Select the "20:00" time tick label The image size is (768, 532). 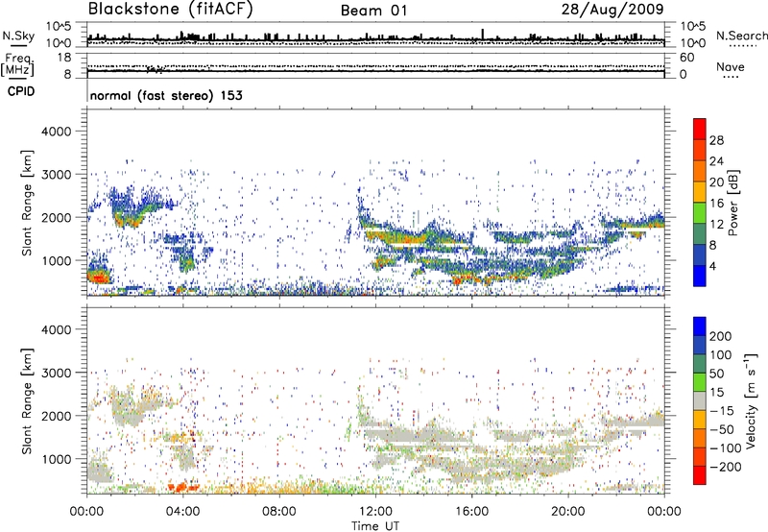[567, 512]
